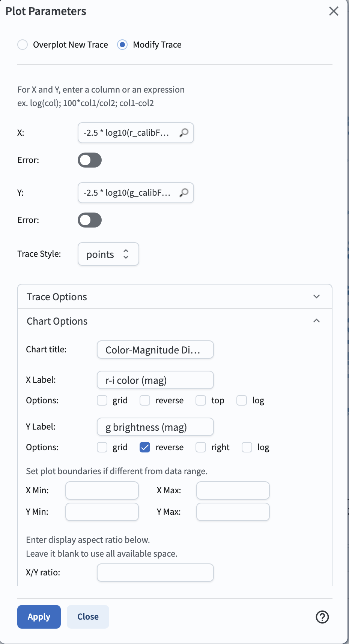Screen dimensions: 349x644
Task: Check the X axis top option
Action: pos(201,400)
